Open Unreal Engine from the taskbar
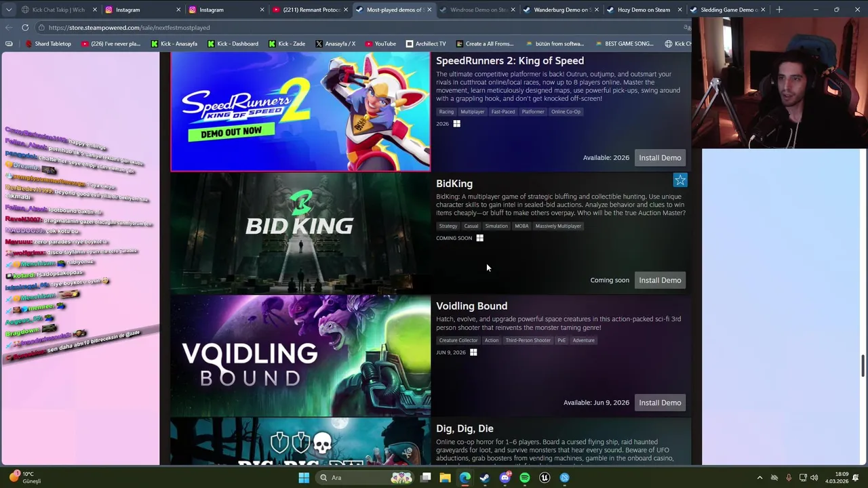The width and height of the screenshot is (868, 488). (545, 478)
